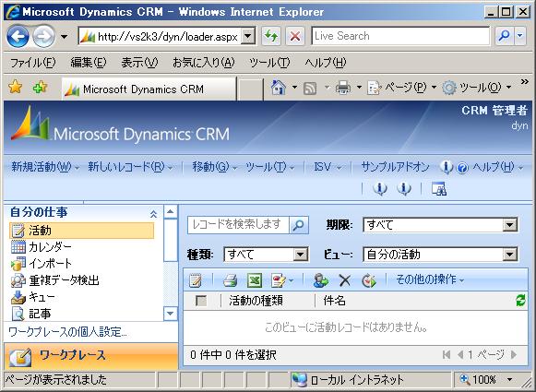Viewport: 536px width, 392px height.
Task: Go to next page arrow in grid footer
Action: pyautogui.click(x=514, y=355)
